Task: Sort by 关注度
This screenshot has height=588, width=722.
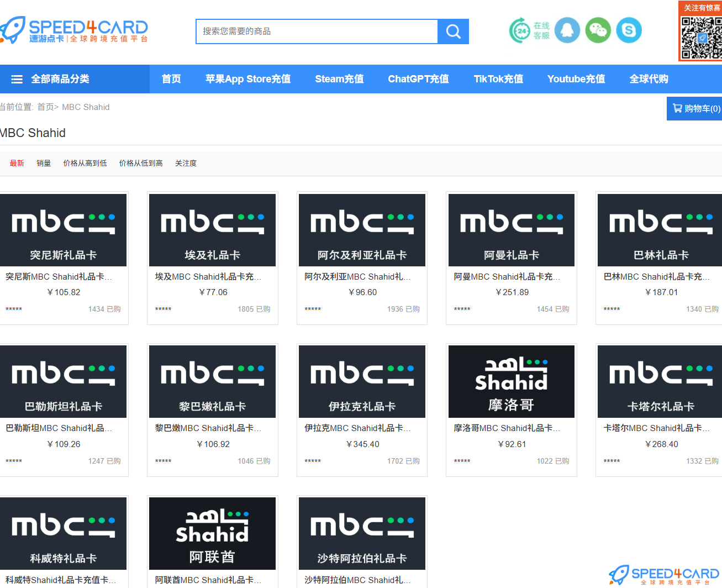Action: click(x=186, y=163)
